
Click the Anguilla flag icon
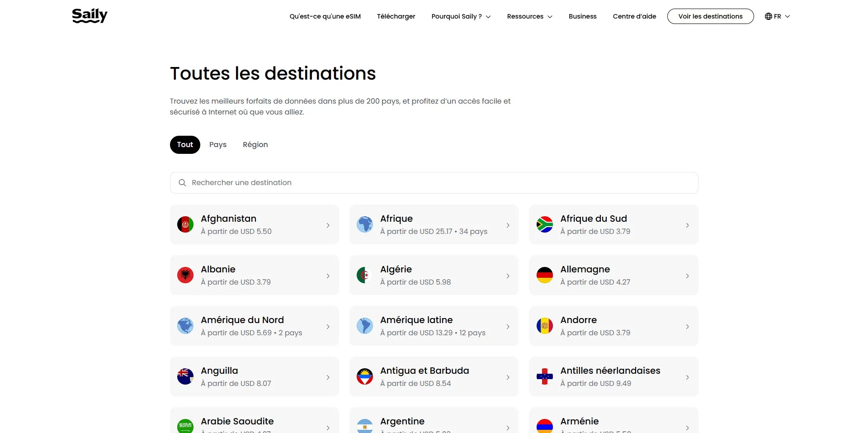click(x=185, y=376)
